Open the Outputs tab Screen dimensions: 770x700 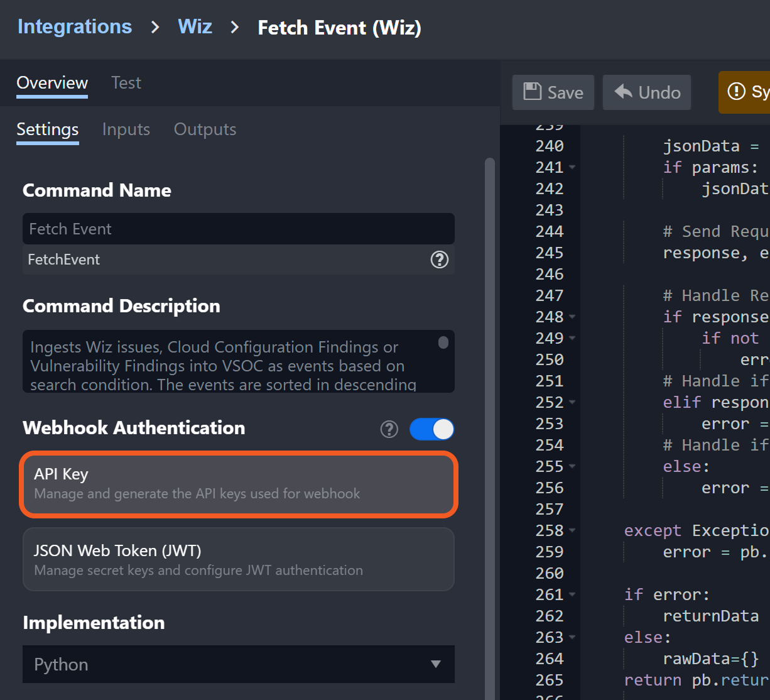(x=205, y=129)
